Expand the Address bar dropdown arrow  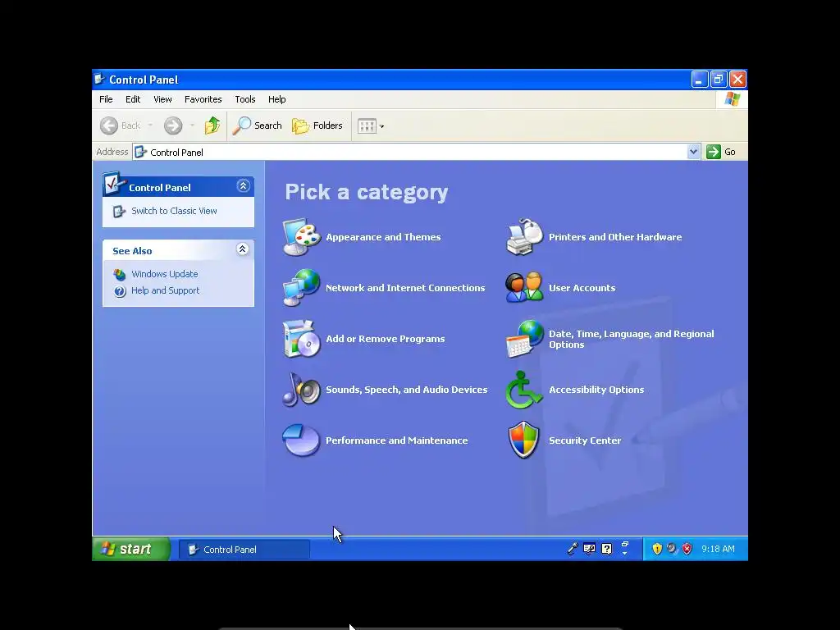tap(693, 152)
